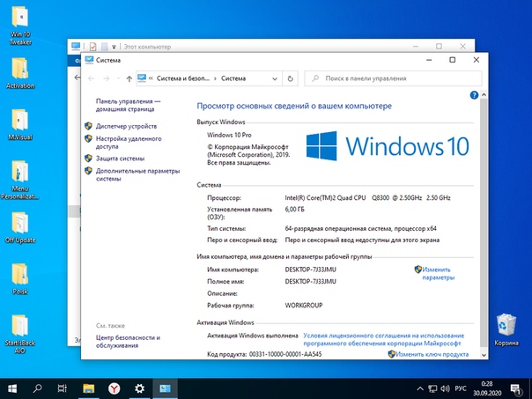Viewport: 532px width, 399px height.
Task: Click new folder icon in This PC toolbar
Action: pyautogui.click(x=105, y=47)
